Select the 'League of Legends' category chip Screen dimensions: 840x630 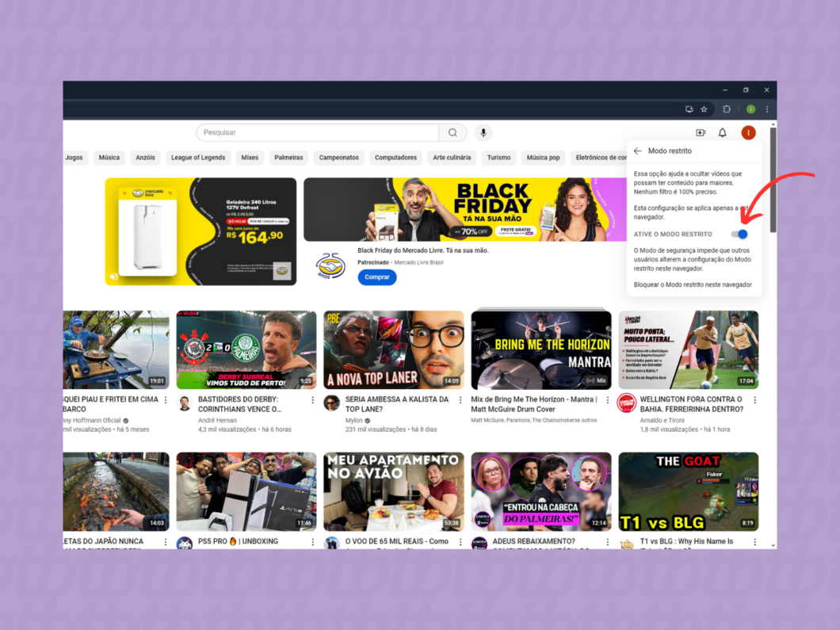[198, 157]
